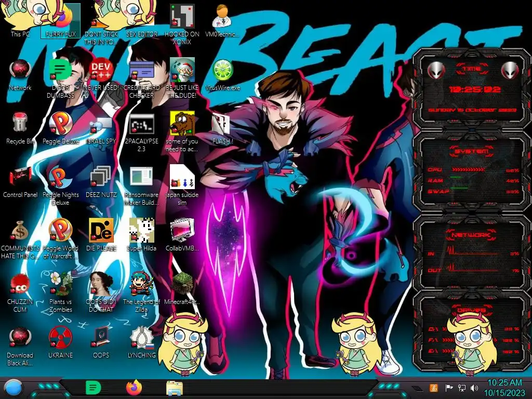Image resolution: width=532 pixels, height=399 pixels.
Task: Open the Control Panel desktop shortcut
Action: tap(20, 182)
